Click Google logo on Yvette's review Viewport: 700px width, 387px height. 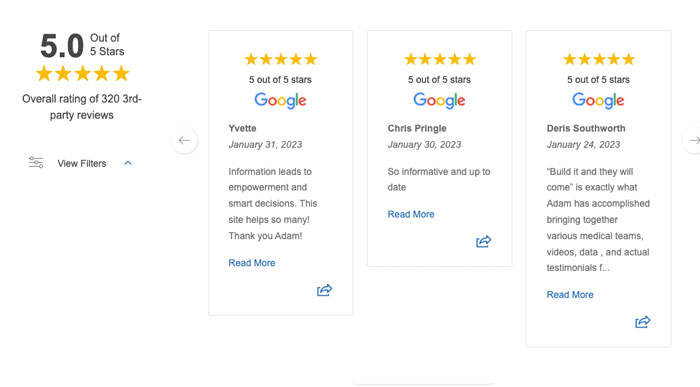pos(280,100)
